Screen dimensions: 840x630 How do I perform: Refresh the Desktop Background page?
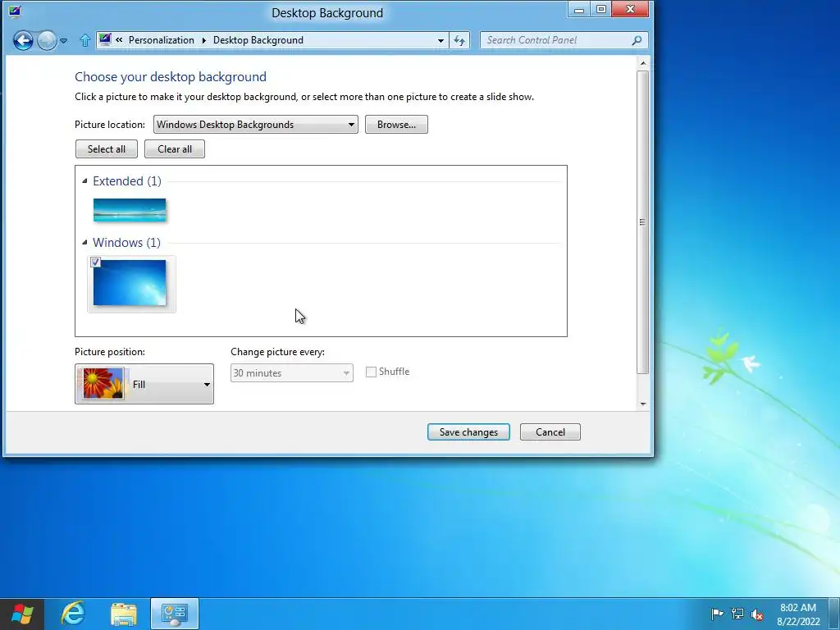click(459, 41)
